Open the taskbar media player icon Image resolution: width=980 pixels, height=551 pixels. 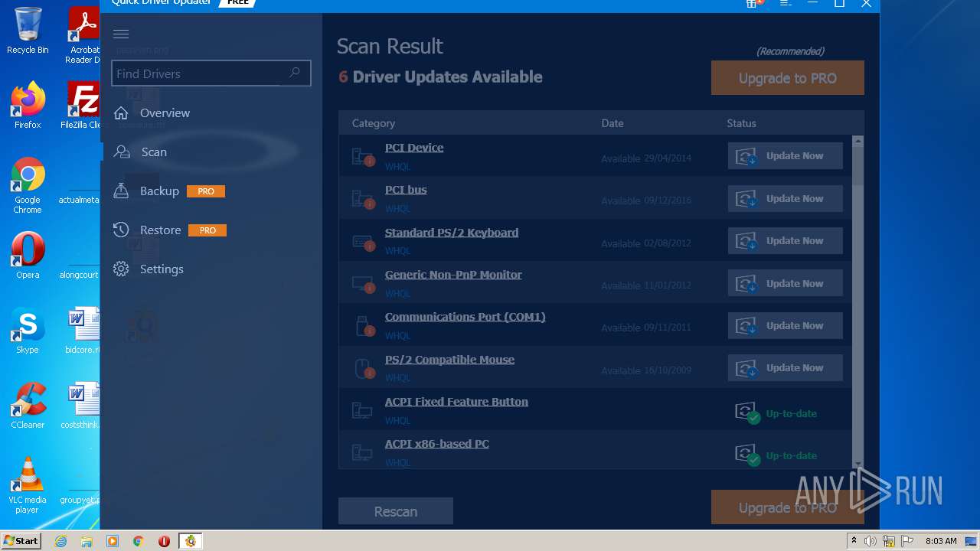pos(113,541)
